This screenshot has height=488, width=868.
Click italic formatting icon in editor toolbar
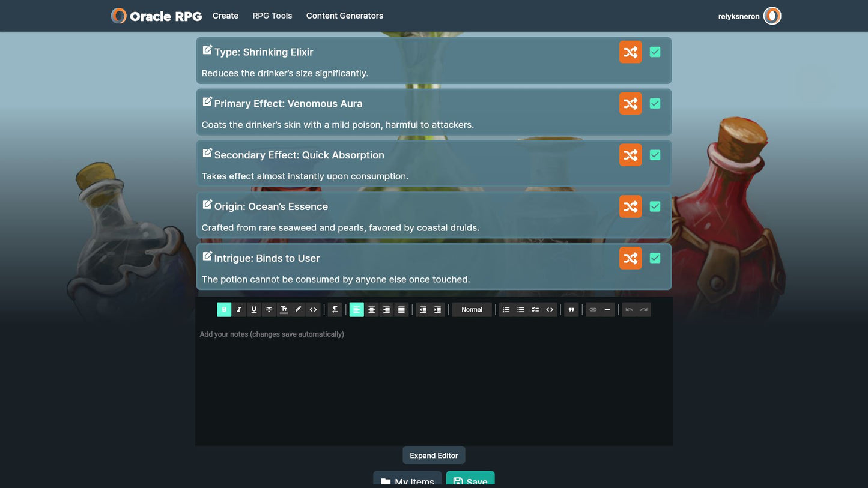click(239, 310)
